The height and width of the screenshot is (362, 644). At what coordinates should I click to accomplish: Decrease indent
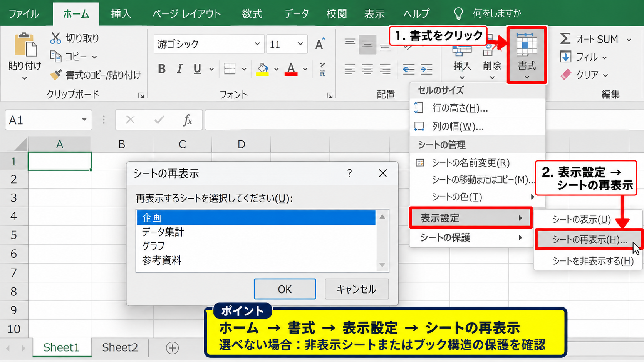[x=409, y=69]
